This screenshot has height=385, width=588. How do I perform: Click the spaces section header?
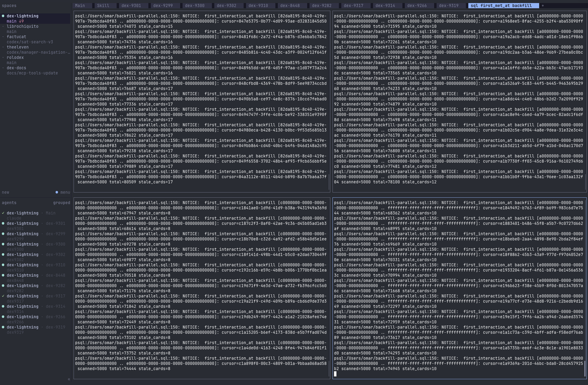[9, 5]
